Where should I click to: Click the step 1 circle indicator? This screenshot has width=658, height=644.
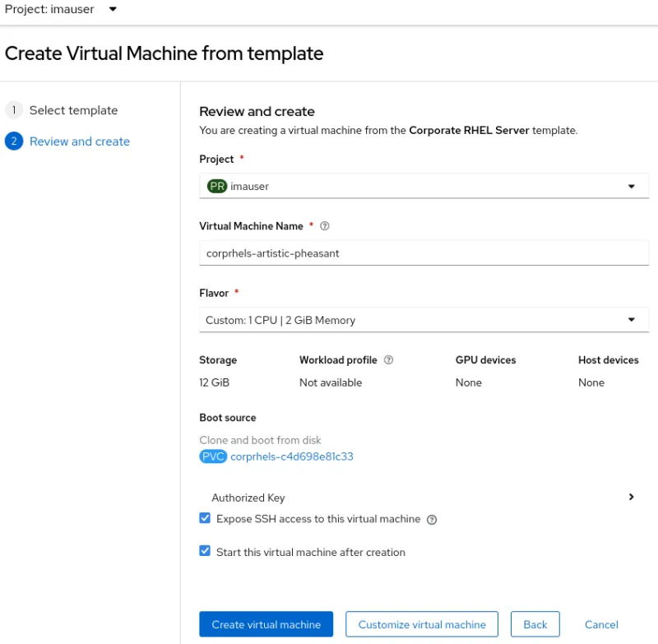point(14,109)
